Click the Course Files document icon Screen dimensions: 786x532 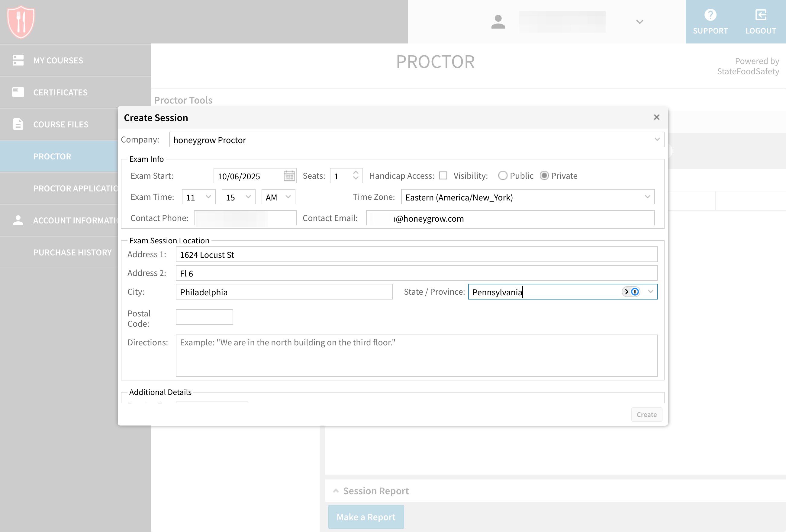[x=18, y=124]
